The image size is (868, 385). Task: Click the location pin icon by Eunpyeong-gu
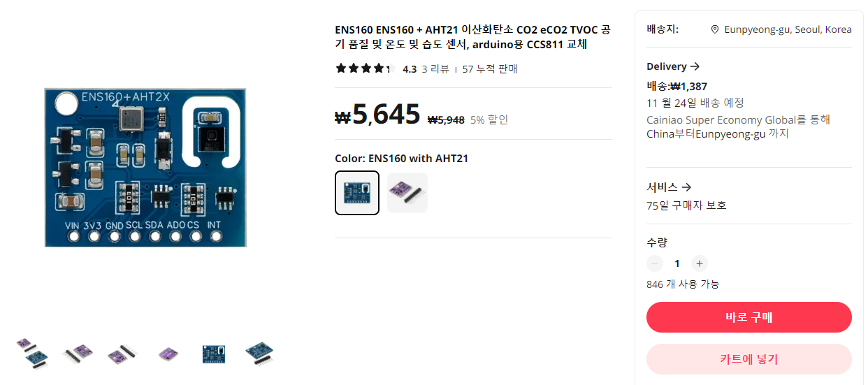click(x=715, y=29)
